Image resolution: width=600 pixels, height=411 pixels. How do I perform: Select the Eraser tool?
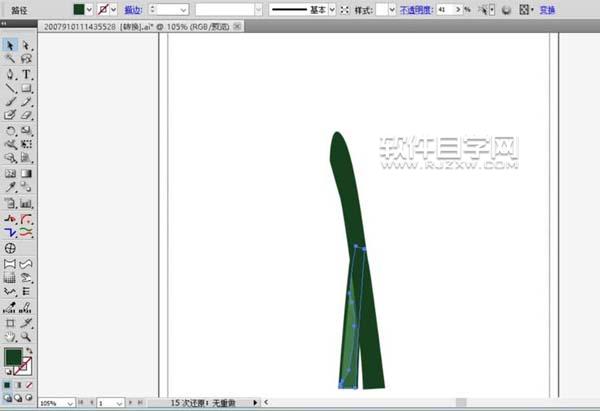(26, 115)
